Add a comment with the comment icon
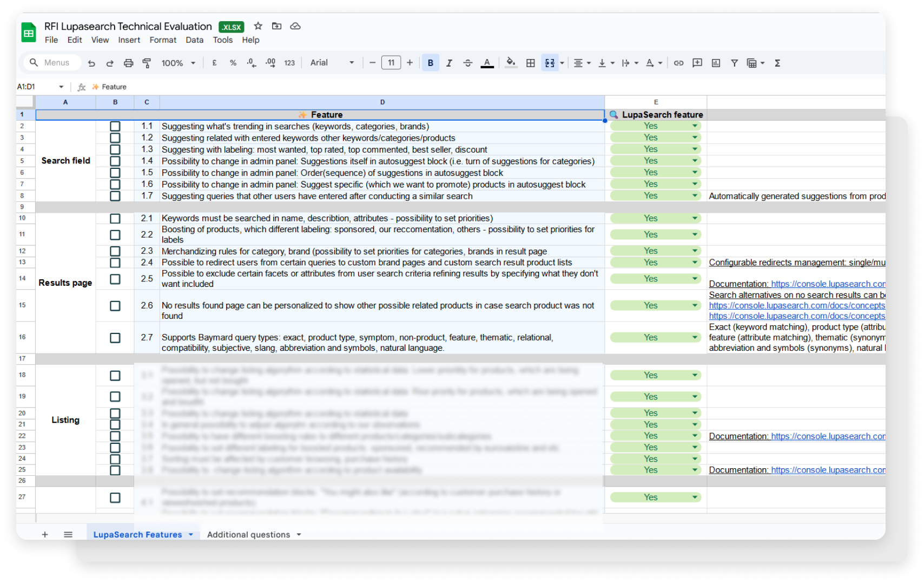This screenshot has height=583, width=924. point(697,63)
